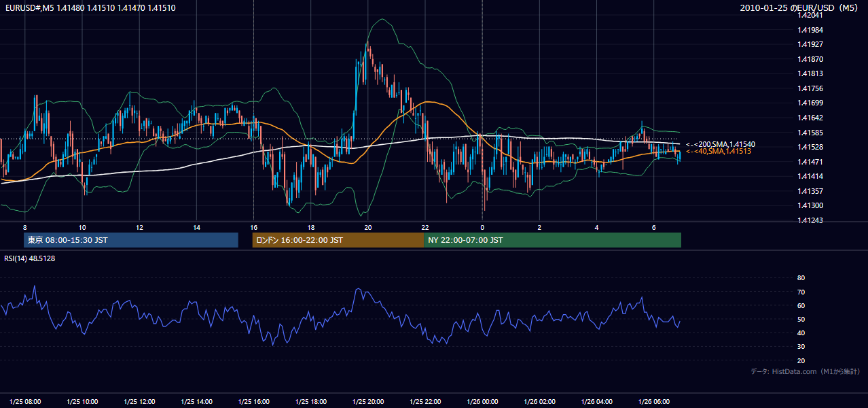Click hour label 14 under price chart
Image resolution: width=868 pixels, height=408 pixels.
196,227
